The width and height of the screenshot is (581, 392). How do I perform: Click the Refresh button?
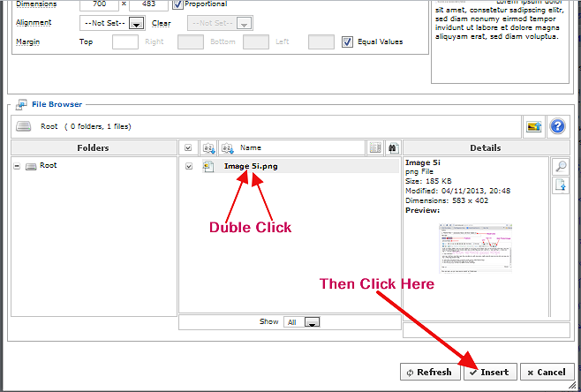pos(430,372)
